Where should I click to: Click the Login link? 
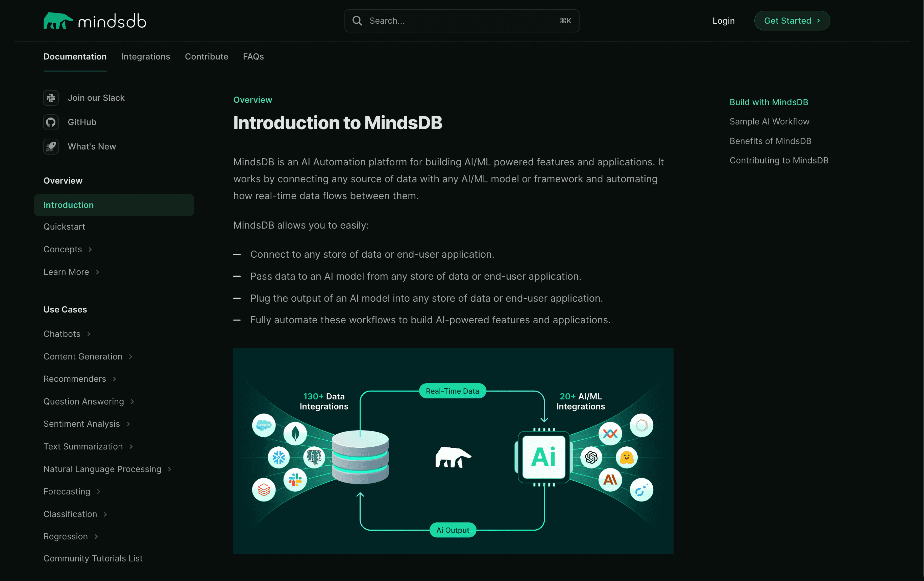click(x=723, y=21)
